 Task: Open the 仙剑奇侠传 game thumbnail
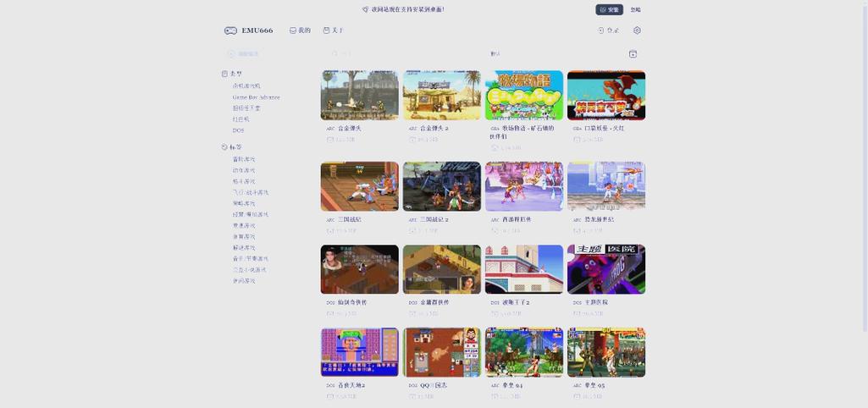(359, 269)
